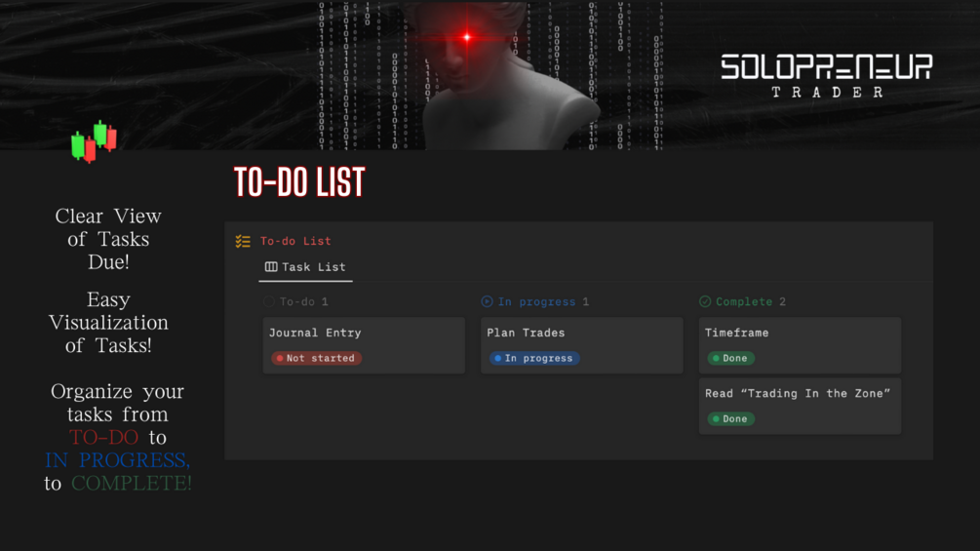This screenshot has width=980, height=551.
Task: Click the Done tag on Read Trading In the Zone
Action: point(730,418)
